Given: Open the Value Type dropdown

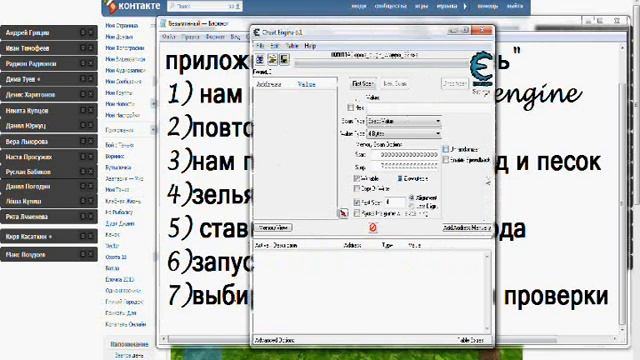Looking at the screenshot, I should click(404, 133).
